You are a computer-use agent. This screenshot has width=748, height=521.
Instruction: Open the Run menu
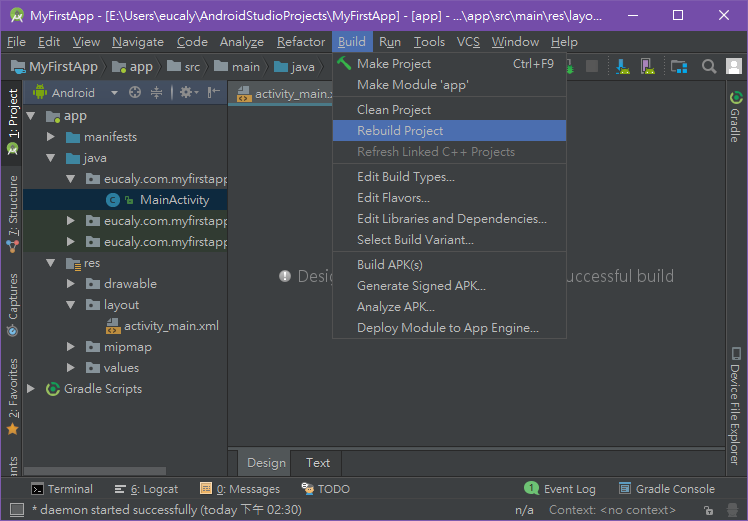(x=390, y=42)
